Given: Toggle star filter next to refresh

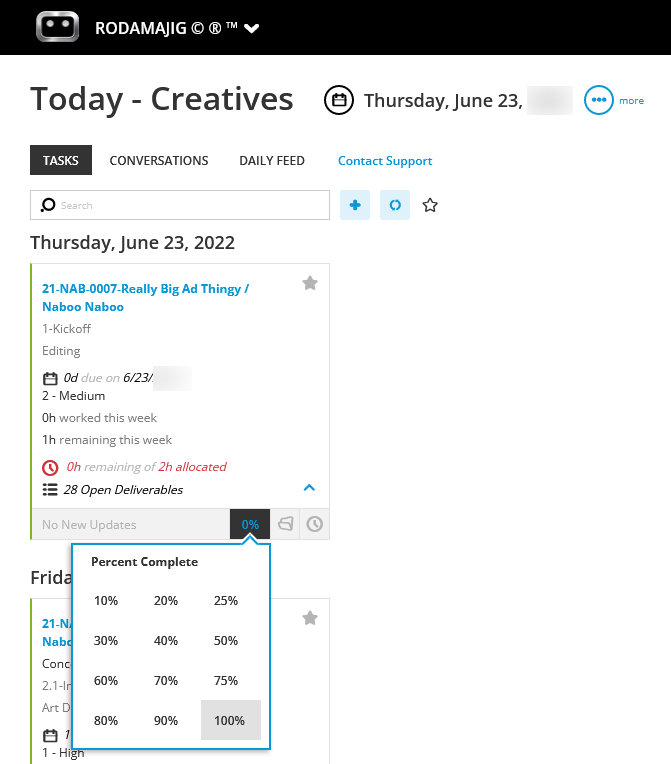Looking at the screenshot, I should pos(430,205).
